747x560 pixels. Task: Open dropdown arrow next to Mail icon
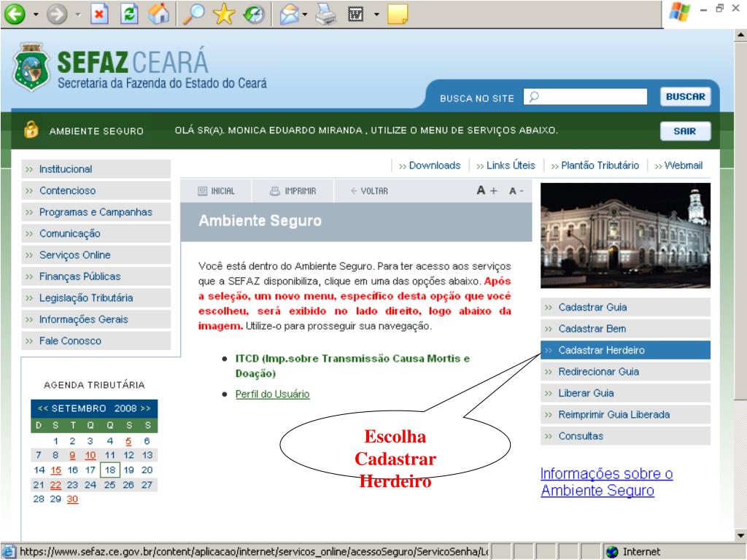click(305, 15)
